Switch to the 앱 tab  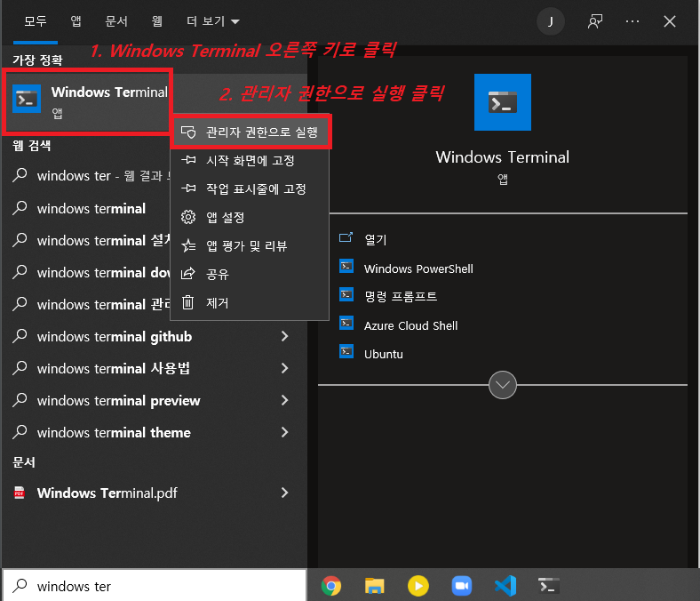pos(76,21)
